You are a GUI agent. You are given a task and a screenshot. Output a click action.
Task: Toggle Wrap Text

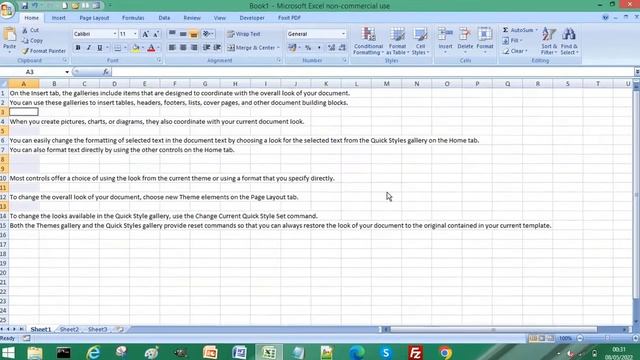(244, 34)
